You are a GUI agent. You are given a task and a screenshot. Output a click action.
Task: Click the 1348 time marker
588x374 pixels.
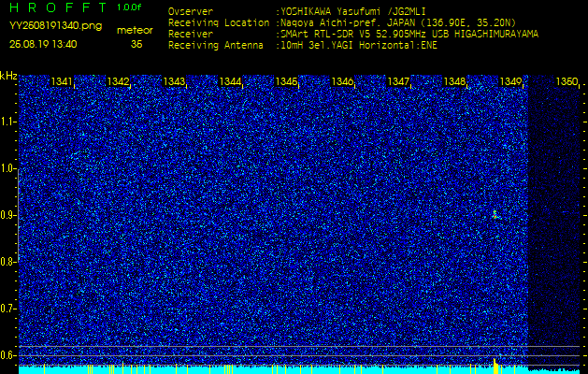pyautogui.click(x=454, y=81)
